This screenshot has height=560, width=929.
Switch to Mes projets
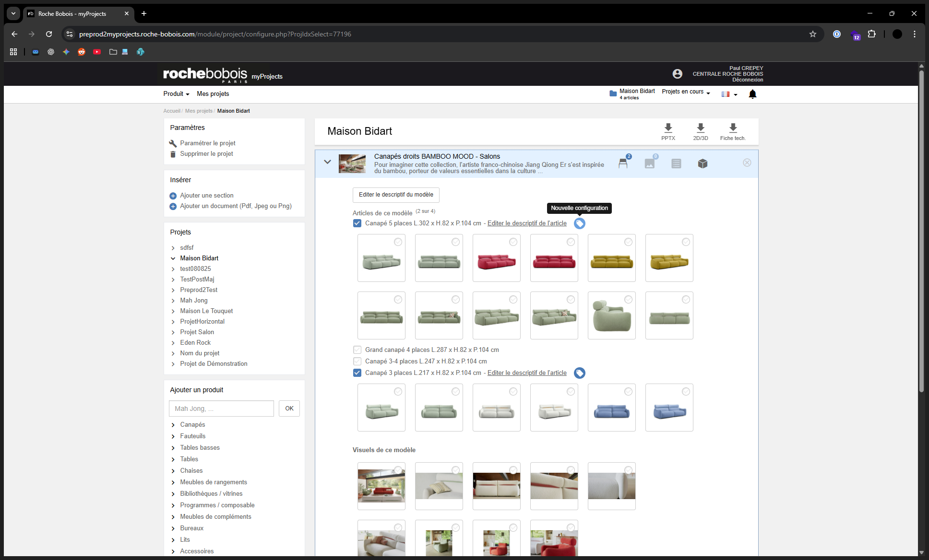(x=213, y=93)
